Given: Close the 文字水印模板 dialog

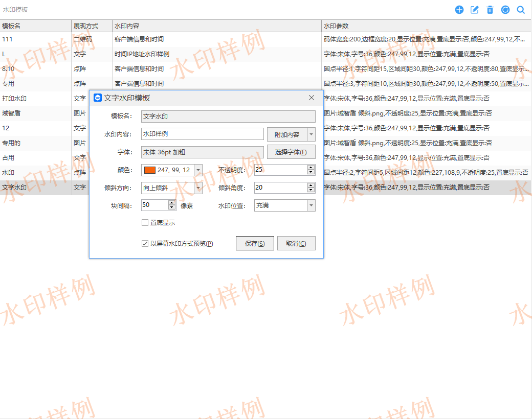Looking at the screenshot, I should coord(312,98).
